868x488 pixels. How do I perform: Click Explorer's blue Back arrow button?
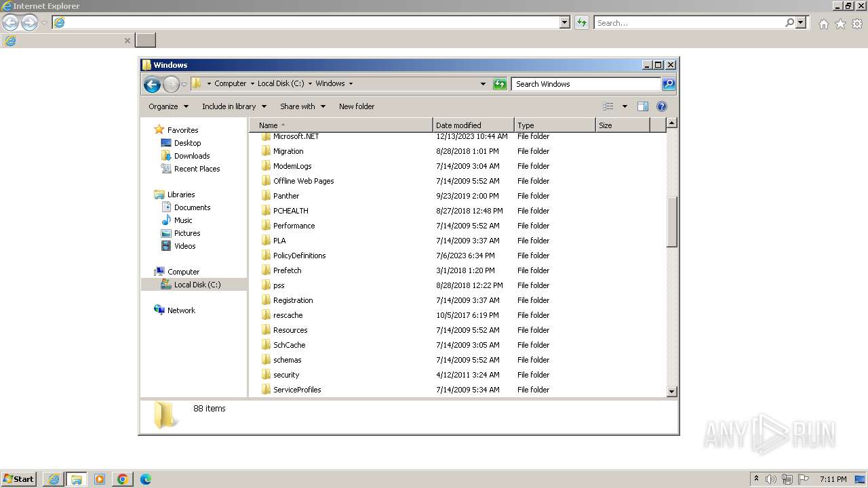(x=152, y=84)
